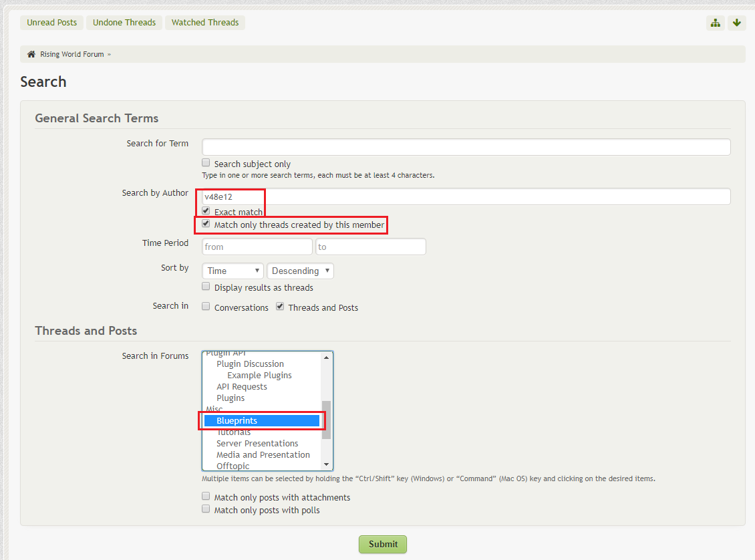
Task: Click forum list scroll up arrow
Action: point(327,358)
